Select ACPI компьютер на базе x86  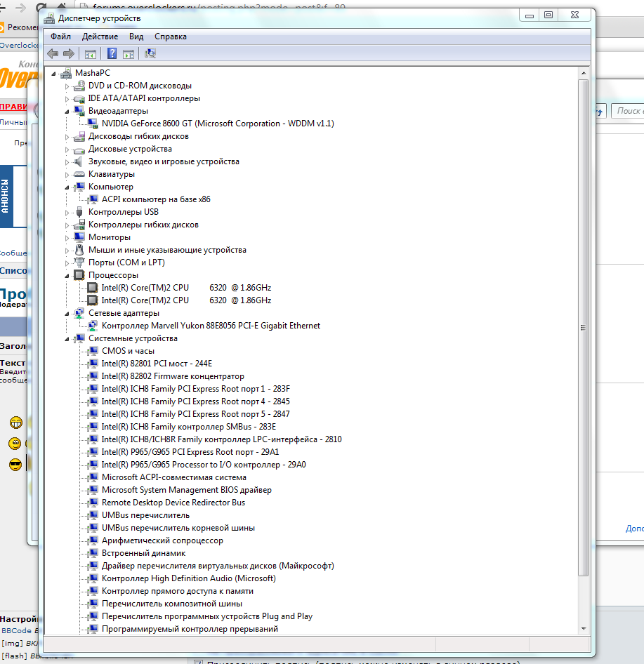156,199
